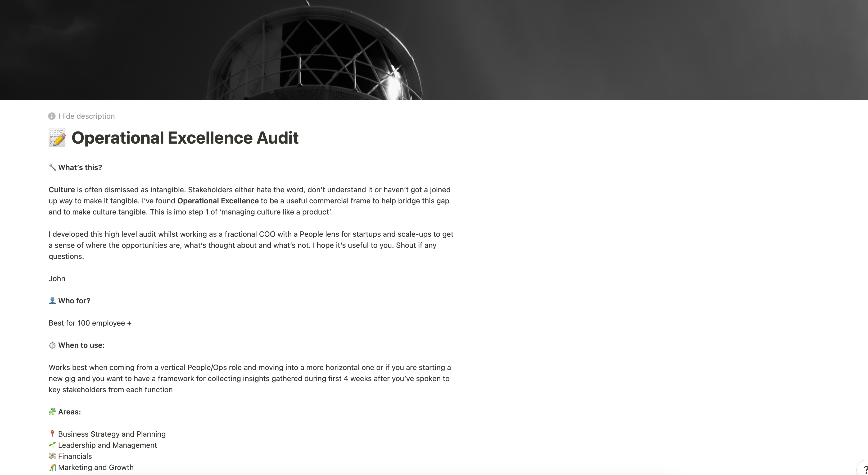Screen dimensions: 868x475
Task: Hide the page description
Action: pyautogui.click(x=86, y=116)
